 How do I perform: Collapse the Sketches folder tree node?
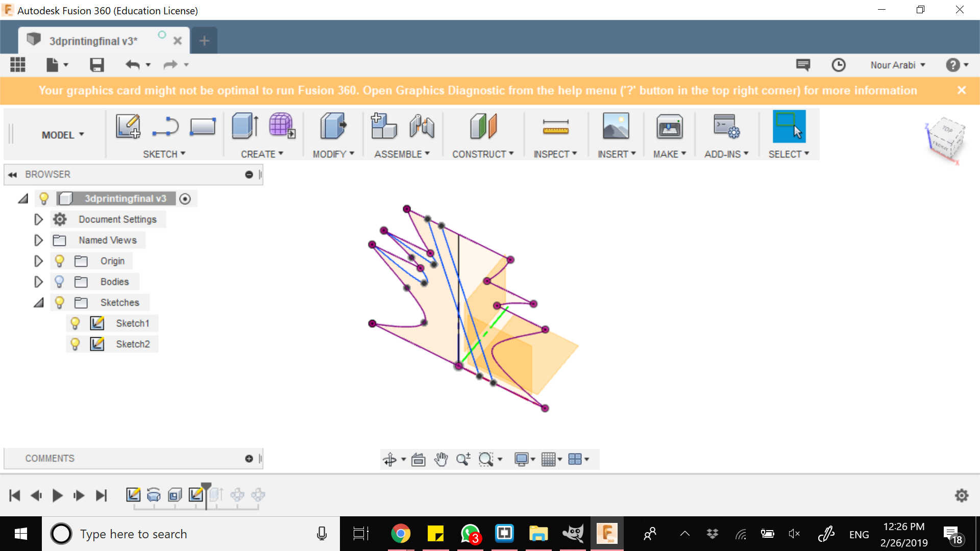(38, 303)
